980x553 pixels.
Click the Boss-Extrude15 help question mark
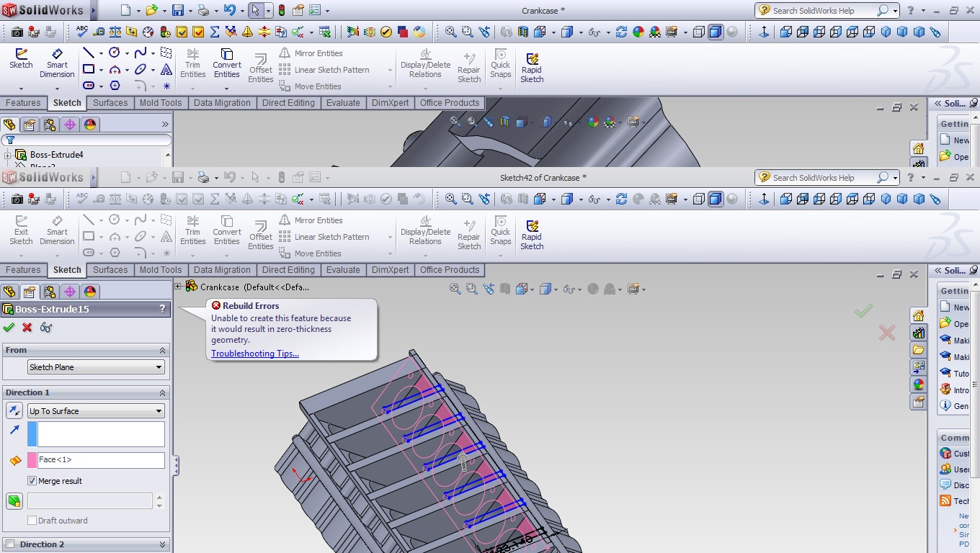click(x=162, y=309)
